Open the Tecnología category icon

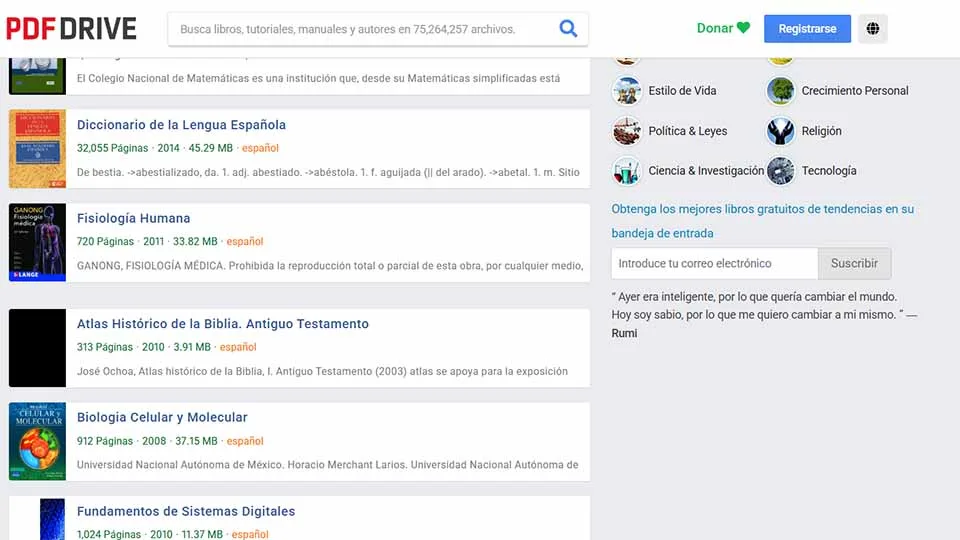tap(780, 171)
